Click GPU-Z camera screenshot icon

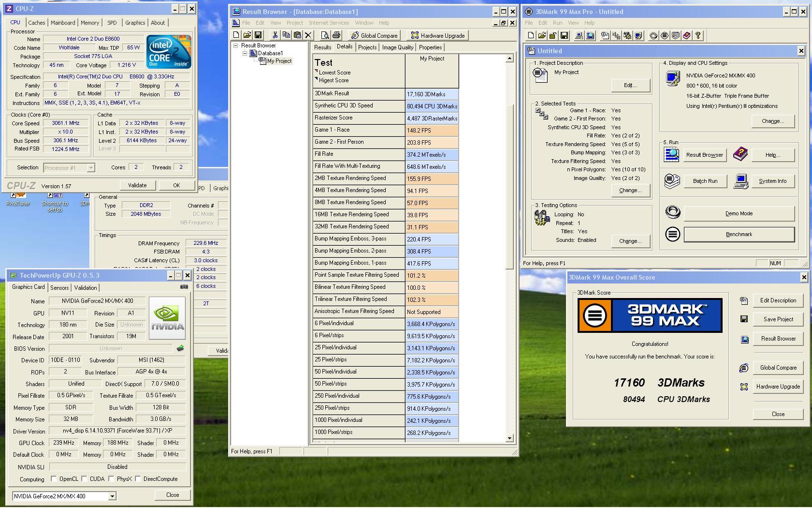(x=184, y=287)
